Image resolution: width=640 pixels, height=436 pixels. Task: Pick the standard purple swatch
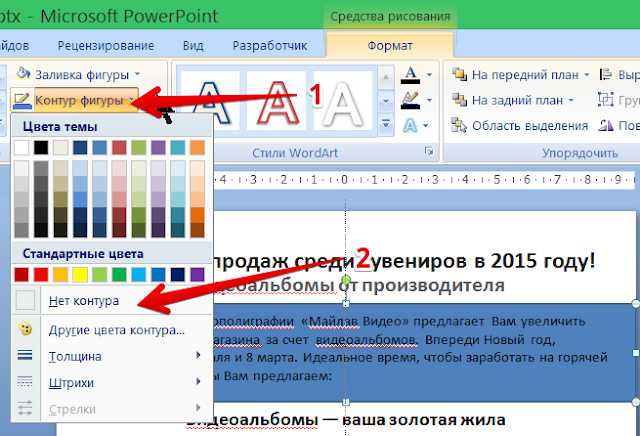coord(198,274)
